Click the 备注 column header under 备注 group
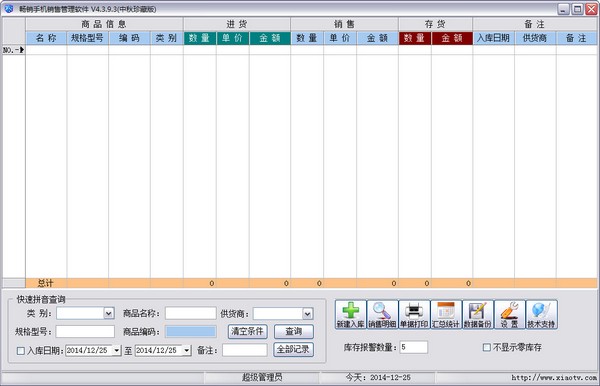Image resolution: width=600 pixels, height=386 pixels. point(577,38)
